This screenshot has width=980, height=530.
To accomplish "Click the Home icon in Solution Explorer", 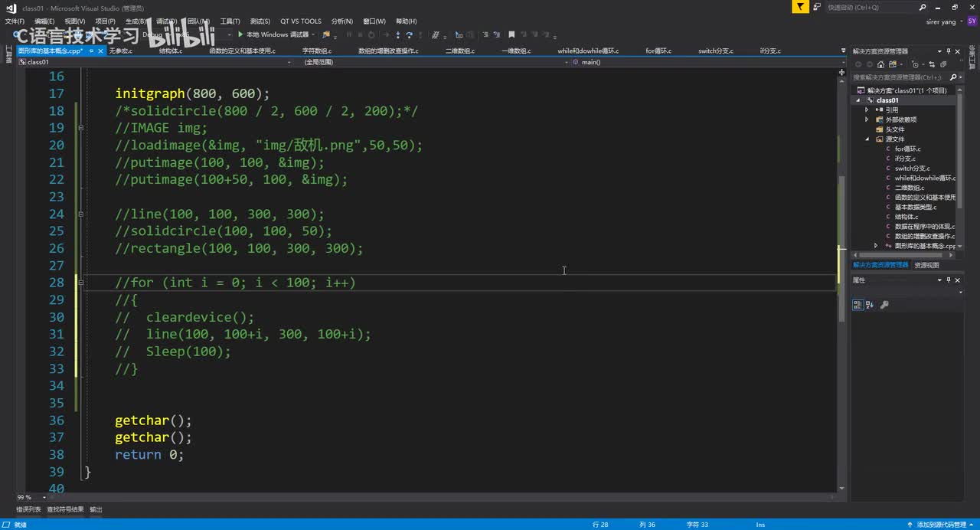I will [x=880, y=64].
